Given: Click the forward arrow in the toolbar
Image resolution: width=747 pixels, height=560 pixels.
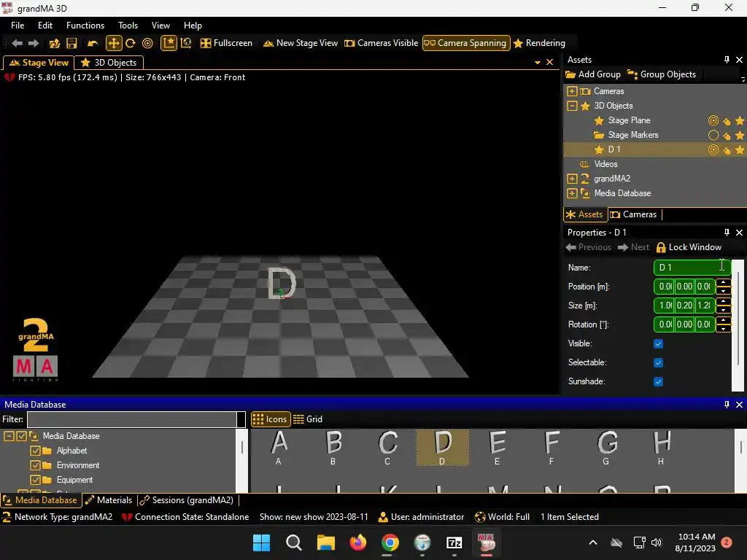Looking at the screenshot, I should pos(34,43).
